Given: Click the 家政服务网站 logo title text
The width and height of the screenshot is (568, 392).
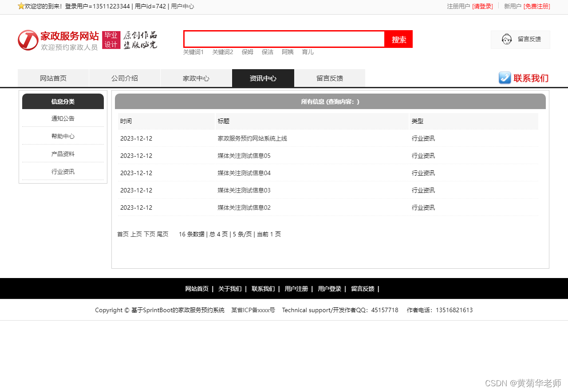Looking at the screenshot, I should (x=70, y=36).
